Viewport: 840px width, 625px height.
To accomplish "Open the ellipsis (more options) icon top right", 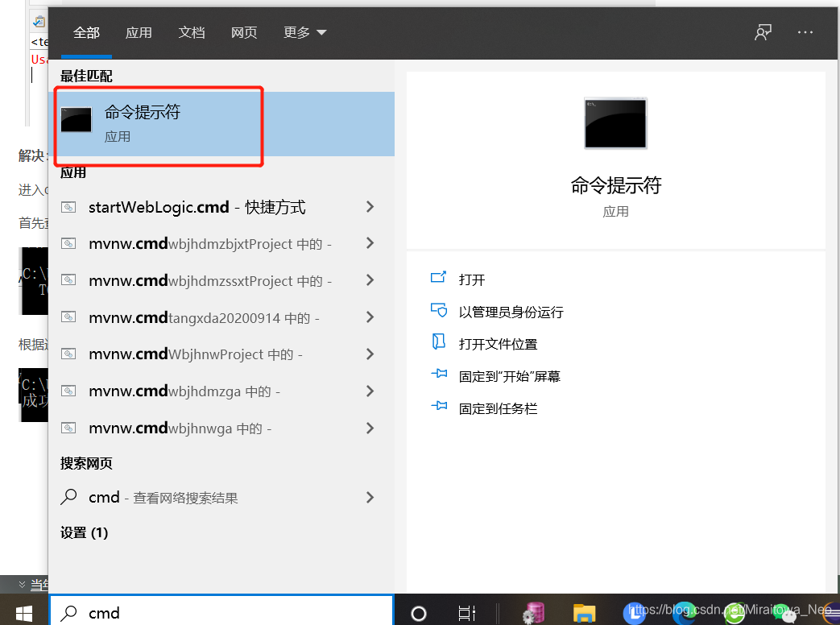I will click(805, 32).
